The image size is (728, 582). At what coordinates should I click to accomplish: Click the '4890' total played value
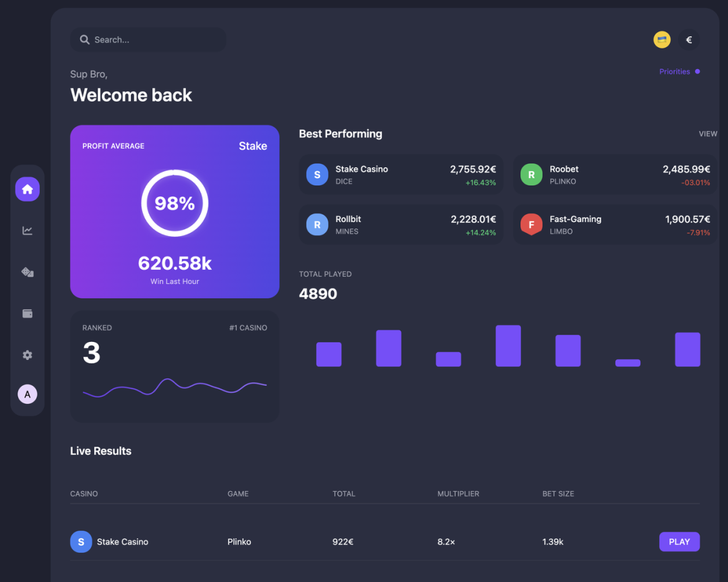pos(318,293)
